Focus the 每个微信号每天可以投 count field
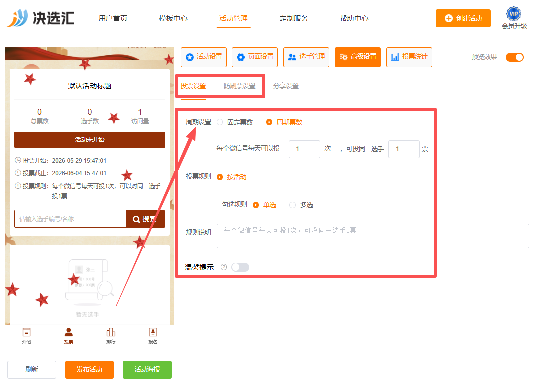The image size is (535, 392). 304,149
